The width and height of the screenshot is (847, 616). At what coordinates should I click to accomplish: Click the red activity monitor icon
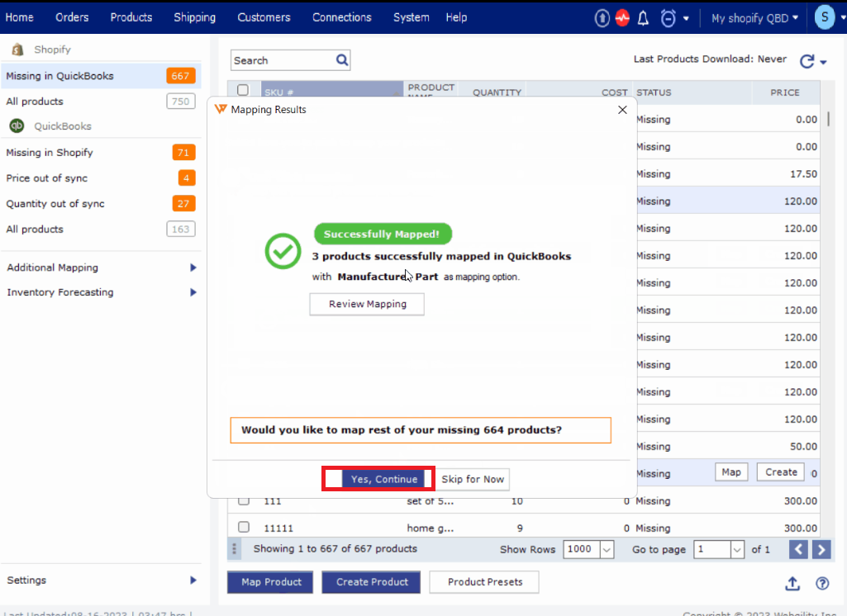pyautogui.click(x=622, y=18)
